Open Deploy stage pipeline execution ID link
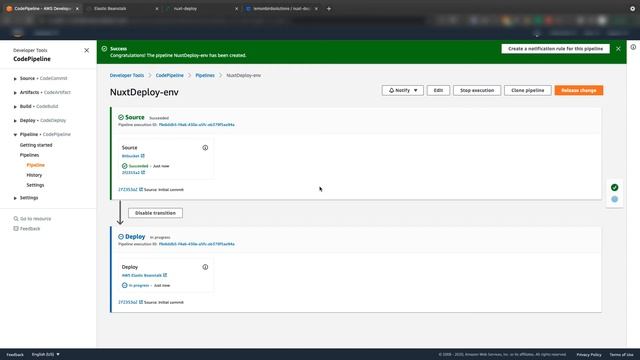 point(197,244)
